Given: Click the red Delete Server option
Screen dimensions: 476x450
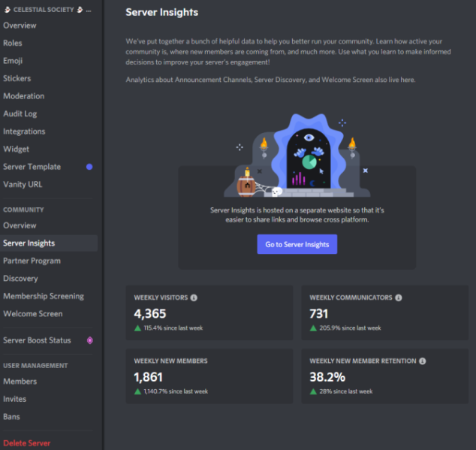Looking at the screenshot, I should 27,443.
